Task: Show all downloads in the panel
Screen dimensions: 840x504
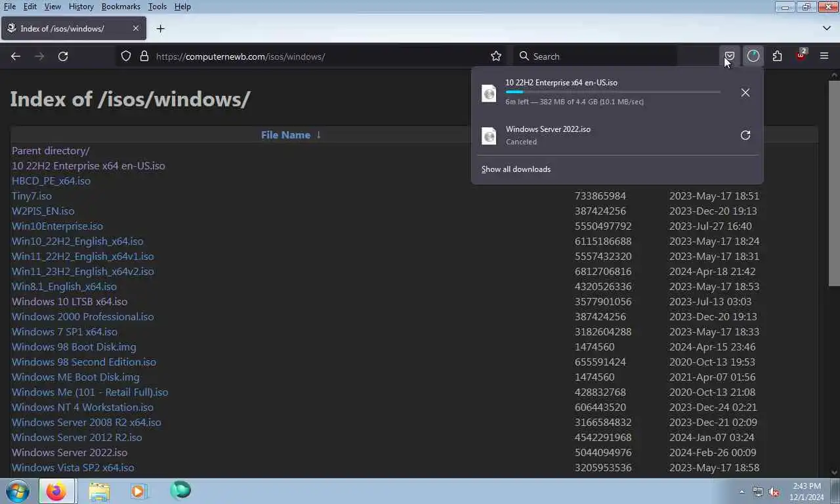Action: pos(516,169)
